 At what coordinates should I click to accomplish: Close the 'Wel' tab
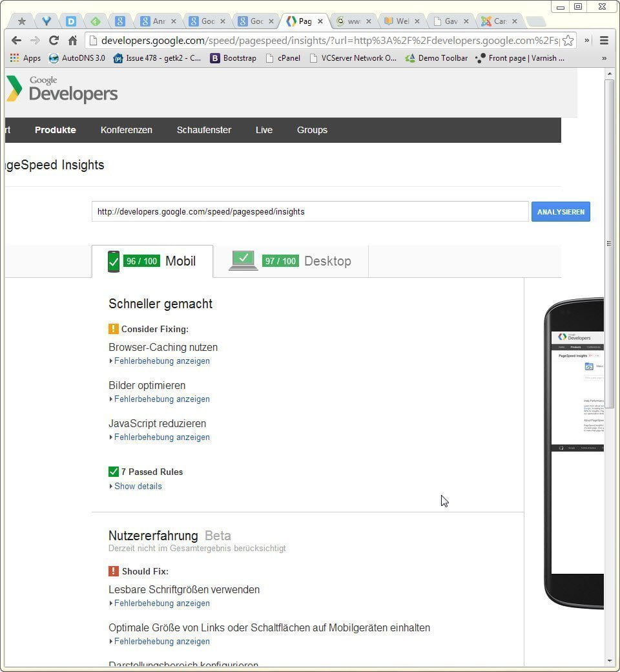[x=417, y=21]
